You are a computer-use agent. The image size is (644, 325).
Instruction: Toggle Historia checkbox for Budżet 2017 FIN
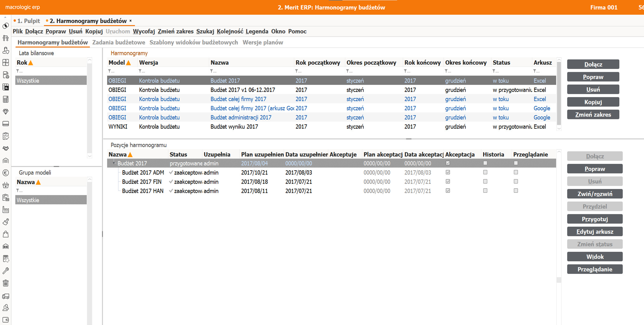click(485, 182)
